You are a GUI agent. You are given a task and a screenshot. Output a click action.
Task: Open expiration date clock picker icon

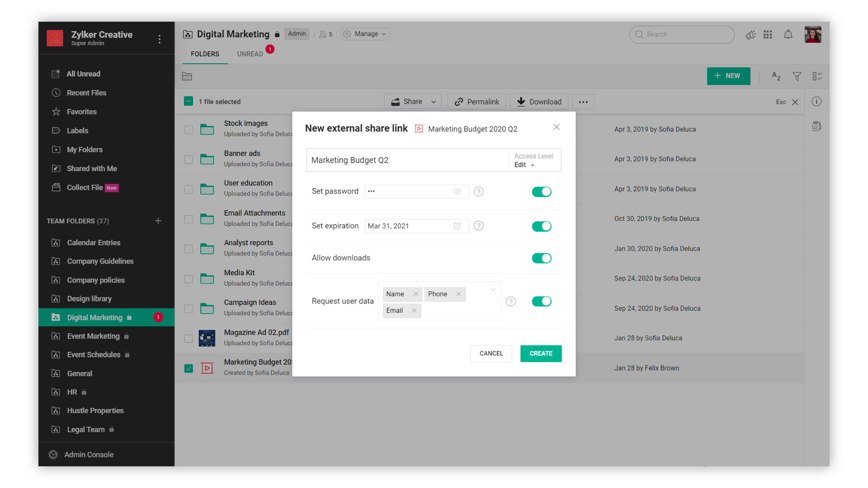tap(457, 226)
